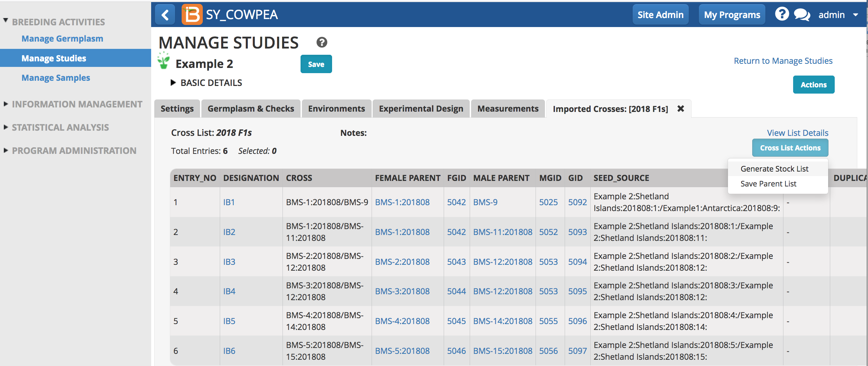The image size is (868, 366).
Task: Expand the Basic Details section
Action: point(207,83)
